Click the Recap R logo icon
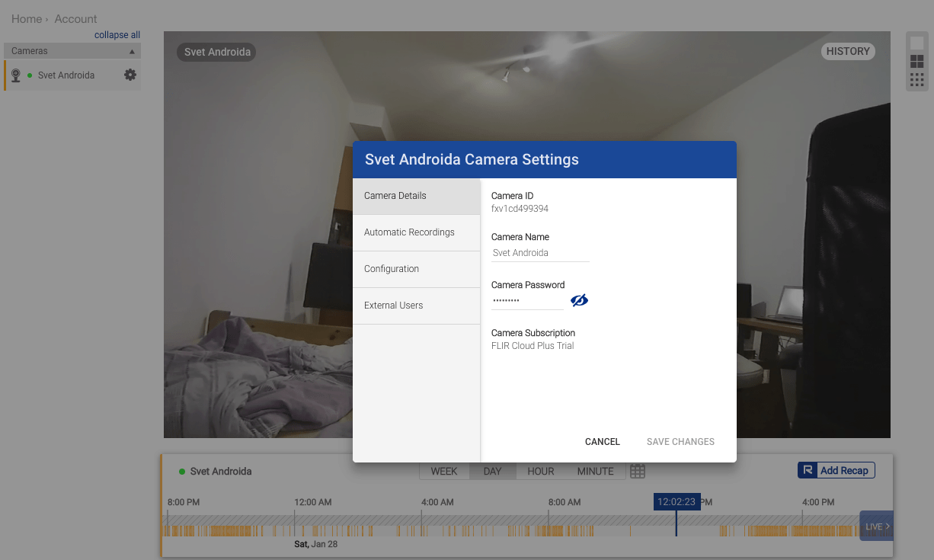The width and height of the screenshot is (934, 560). [808, 470]
